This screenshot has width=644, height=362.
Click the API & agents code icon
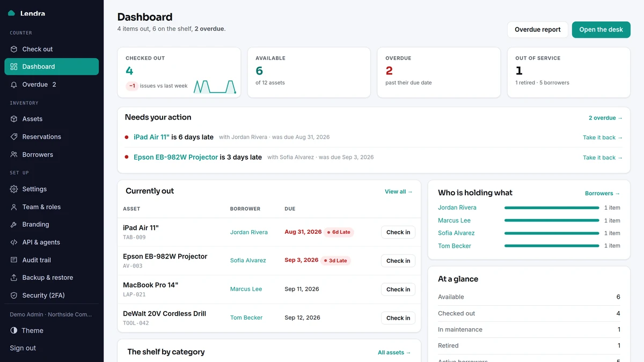point(14,242)
